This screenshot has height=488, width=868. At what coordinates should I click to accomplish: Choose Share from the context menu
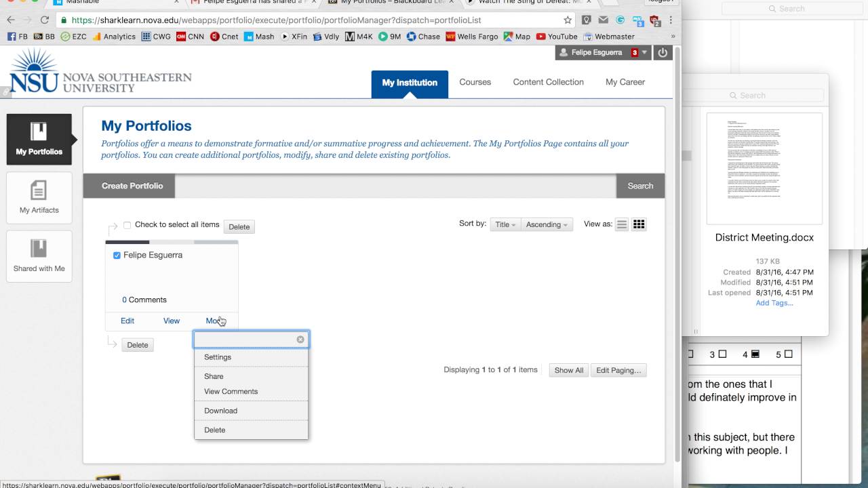tap(214, 376)
